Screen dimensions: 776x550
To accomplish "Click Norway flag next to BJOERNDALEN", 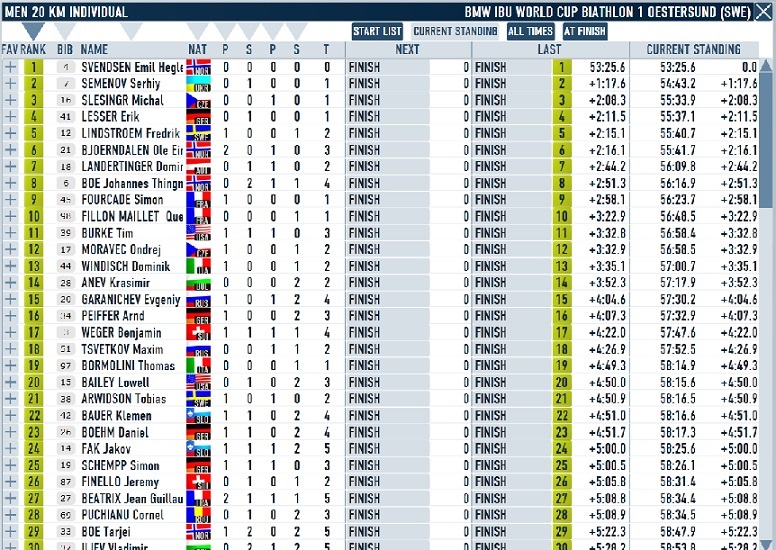I will [198, 150].
